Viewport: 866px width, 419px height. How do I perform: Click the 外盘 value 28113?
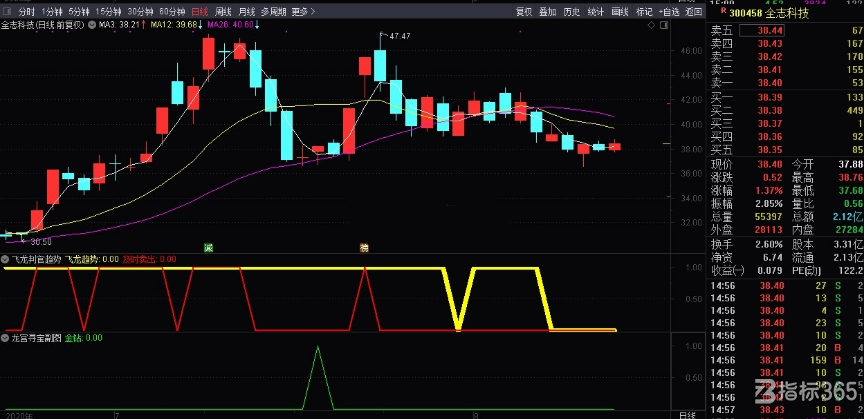pos(768,230)
